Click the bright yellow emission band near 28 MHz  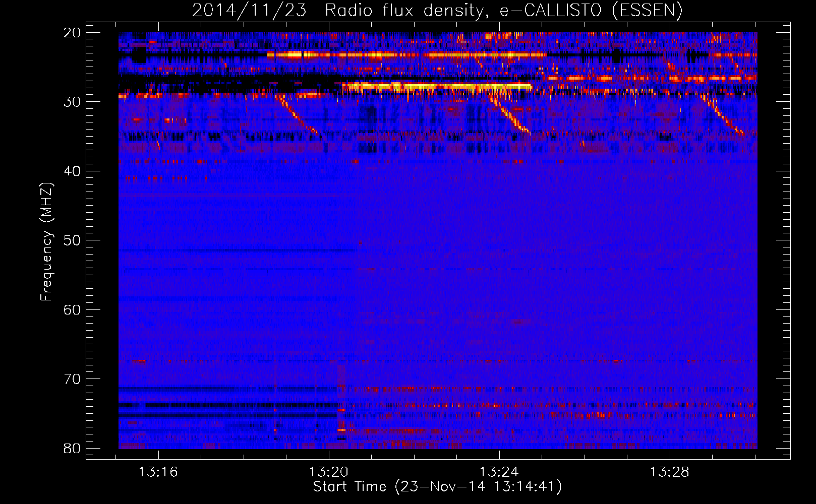(437, 87)
